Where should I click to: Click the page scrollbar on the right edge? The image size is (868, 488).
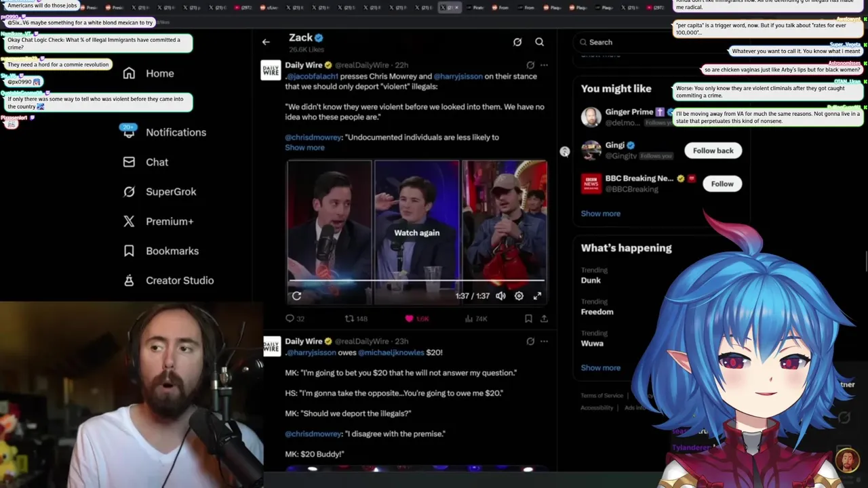point(865,261)
